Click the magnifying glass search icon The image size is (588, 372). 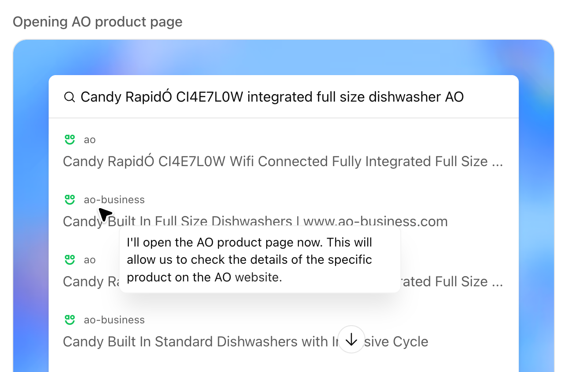pos(69,97)
